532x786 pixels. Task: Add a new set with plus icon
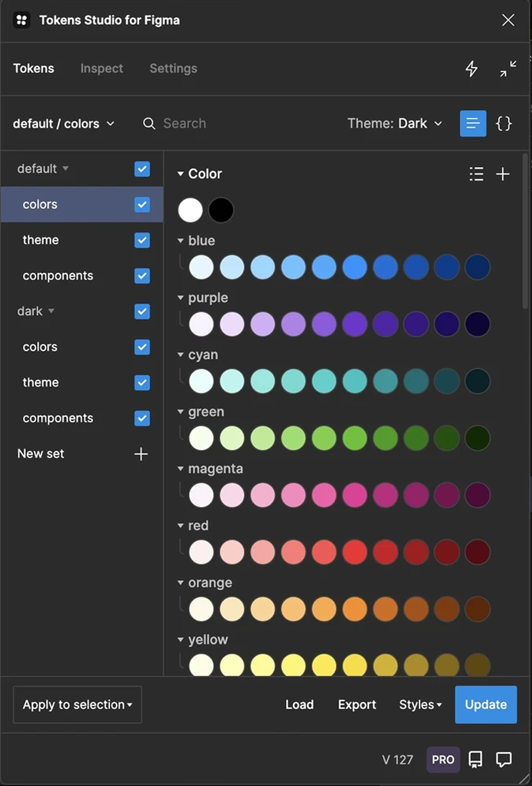coord(141,454)
